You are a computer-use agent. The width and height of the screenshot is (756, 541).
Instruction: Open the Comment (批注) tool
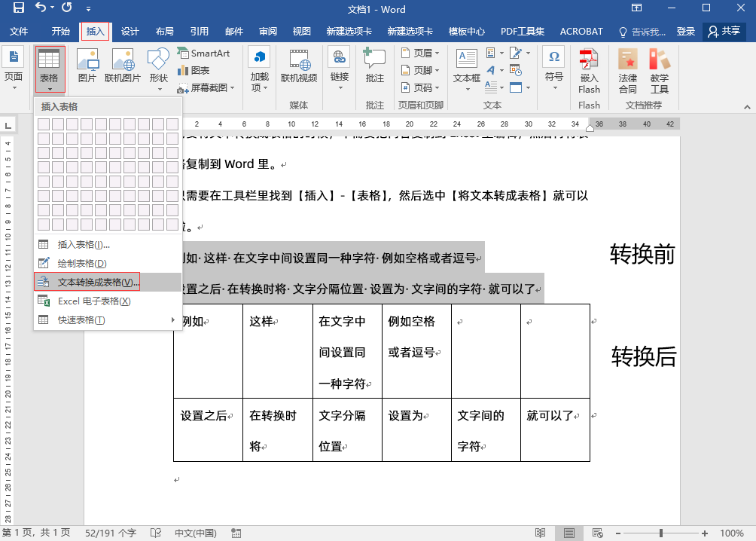(x=374, y=65)
